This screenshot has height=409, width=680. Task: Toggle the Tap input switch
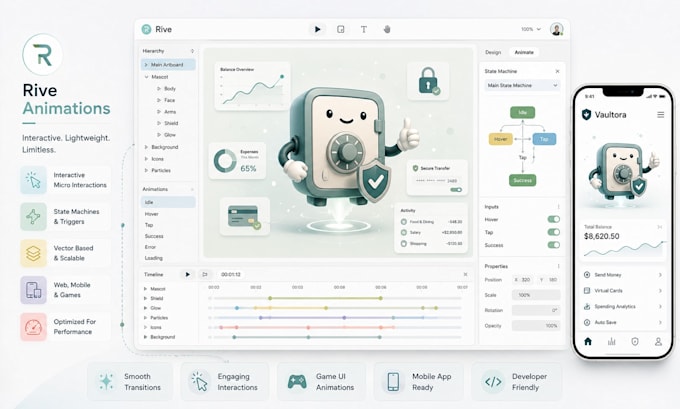(x=553, y=232)
